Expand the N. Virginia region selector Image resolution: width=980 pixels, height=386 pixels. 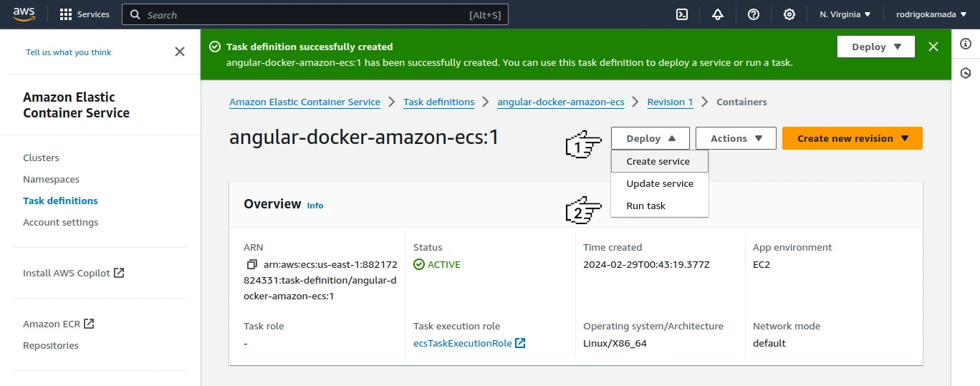[x=845, y=14]
